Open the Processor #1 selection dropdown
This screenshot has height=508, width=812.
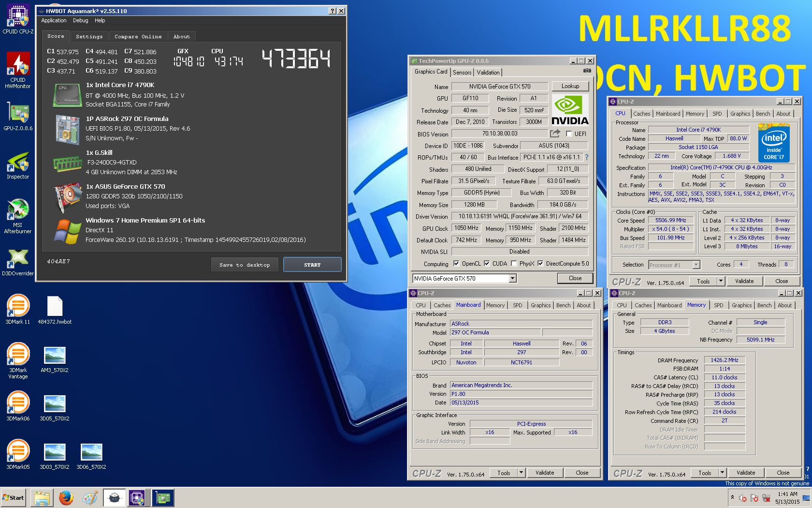pyautogui.click(x=696, y=265)
